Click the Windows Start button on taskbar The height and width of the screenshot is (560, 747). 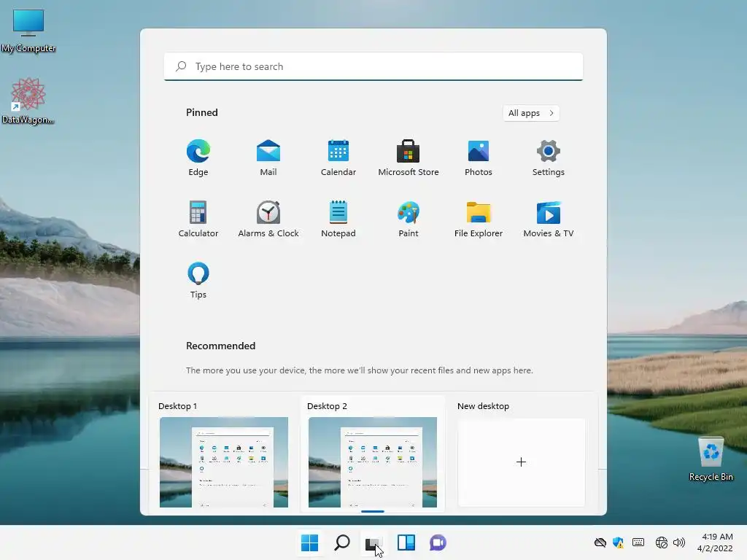click(x=309, y=542)
